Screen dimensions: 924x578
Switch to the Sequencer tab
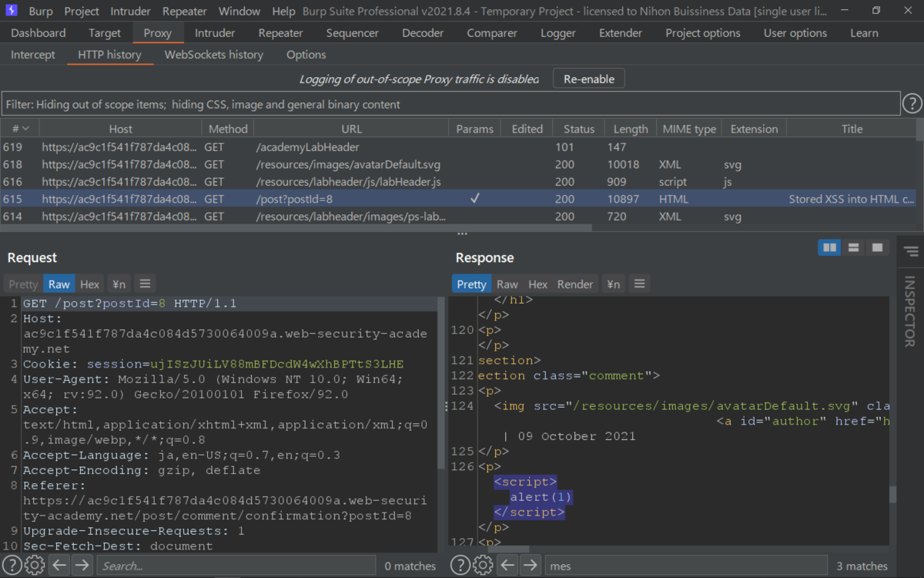(x=353, y=33)
